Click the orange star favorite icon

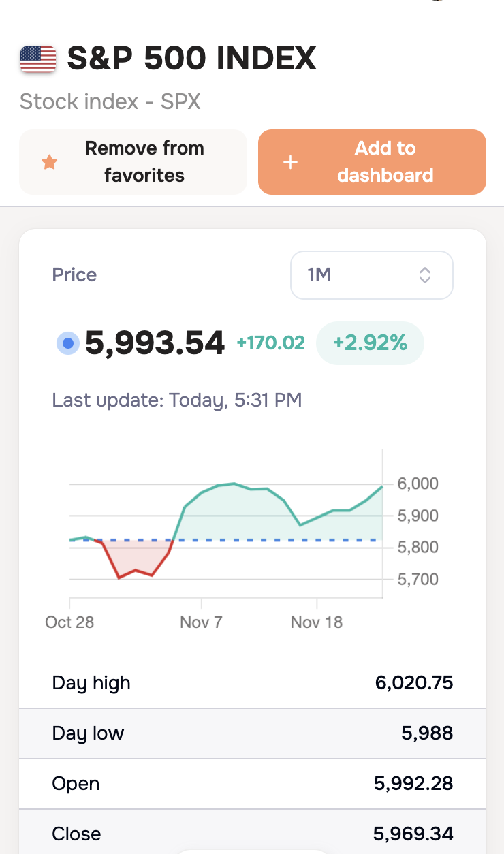coord(49,162)
